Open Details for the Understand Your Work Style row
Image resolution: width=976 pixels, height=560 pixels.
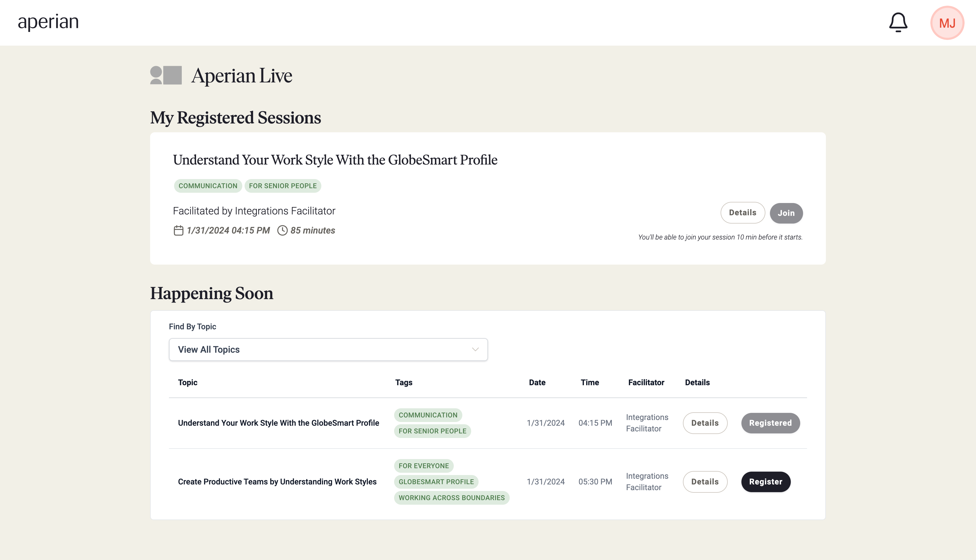[705, 423]
